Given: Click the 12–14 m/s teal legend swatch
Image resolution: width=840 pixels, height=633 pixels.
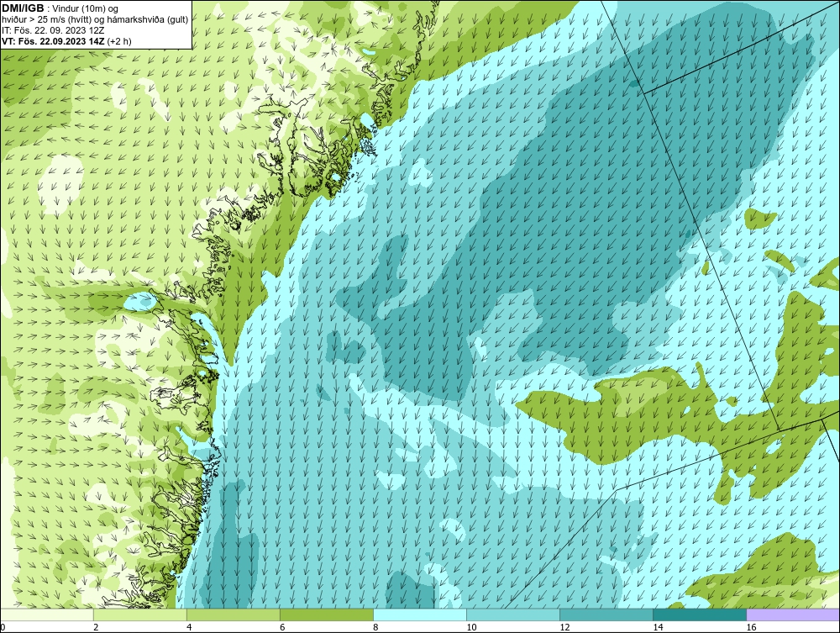Looking at the screenshot, I should coord(606,615).
